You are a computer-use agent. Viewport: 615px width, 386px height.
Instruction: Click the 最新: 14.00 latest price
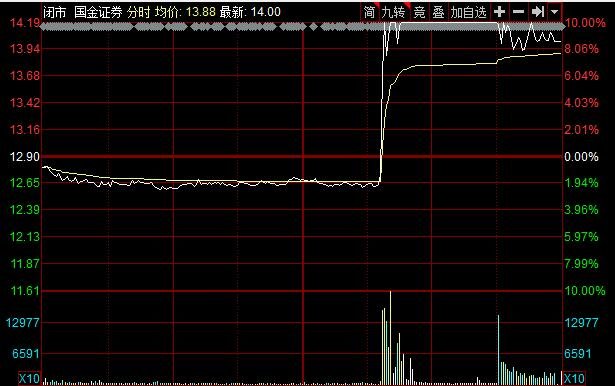click(250, 12)
